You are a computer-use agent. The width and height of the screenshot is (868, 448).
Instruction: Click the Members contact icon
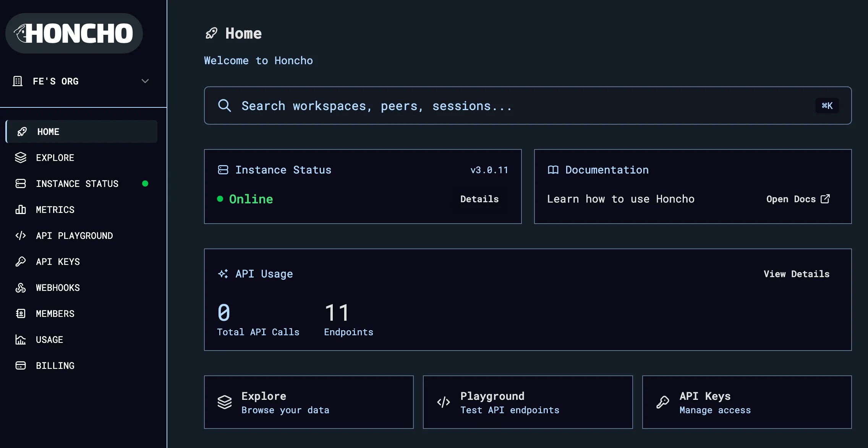point(21,313)
